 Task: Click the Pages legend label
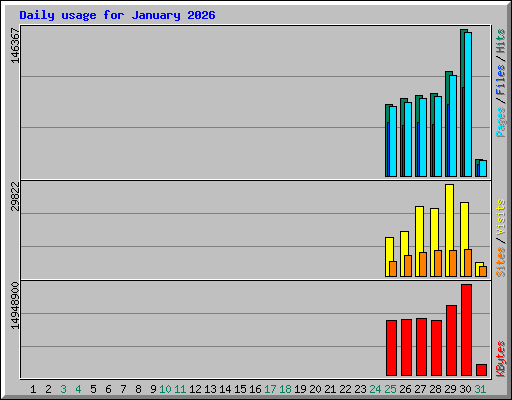pyautogui.click(x=500, y=122)
